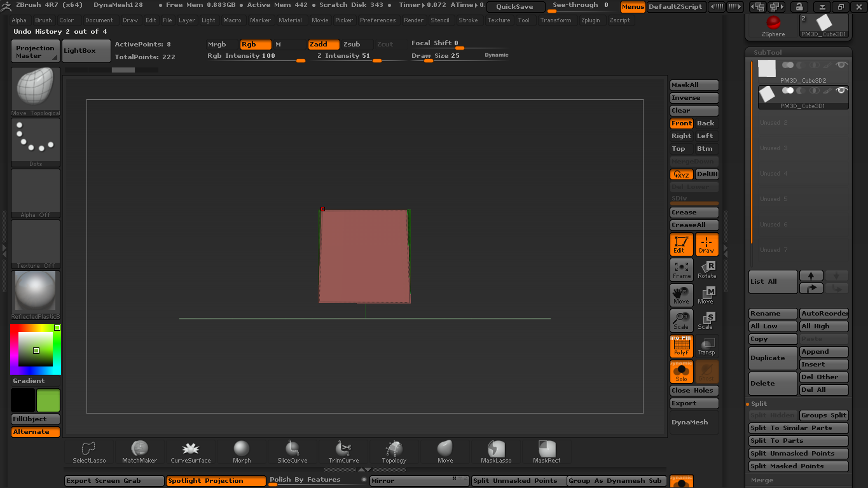868x488 pixels.
Task: Activate the Rotate gizmo mode icon
Action: click(x=707, y=270)
